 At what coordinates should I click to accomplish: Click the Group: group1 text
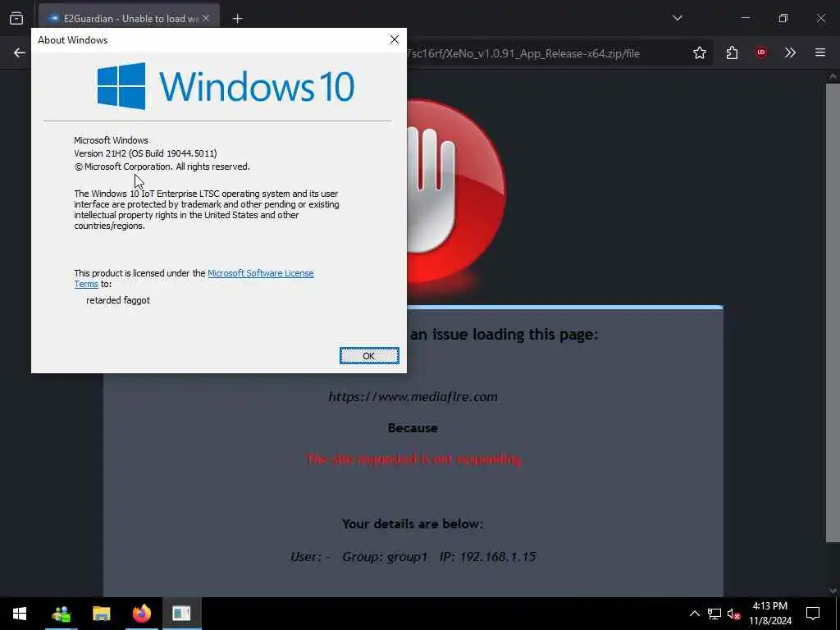[385, 557]
